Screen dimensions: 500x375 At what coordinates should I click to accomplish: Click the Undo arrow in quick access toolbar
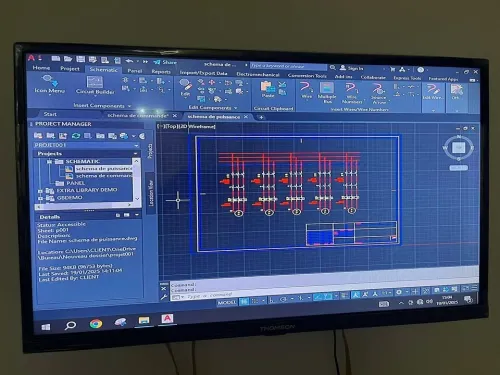(x=129, y=61)
